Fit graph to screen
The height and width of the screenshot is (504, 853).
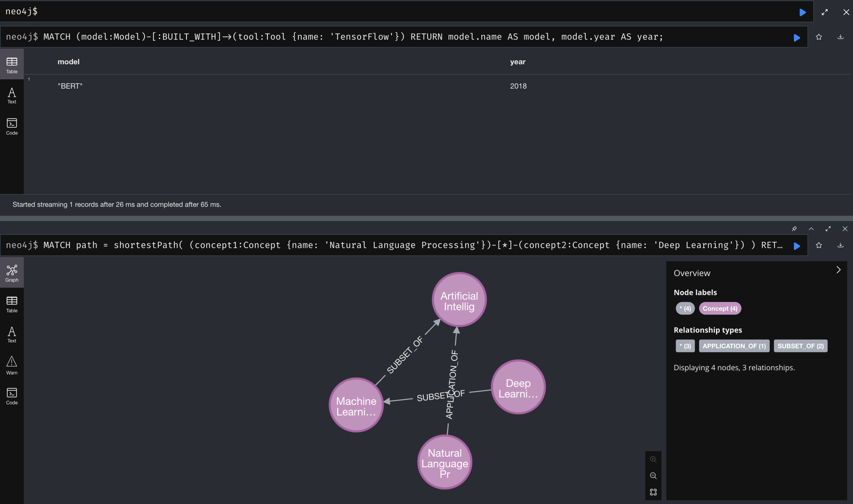pyautogui.click(x=653, y=492)
